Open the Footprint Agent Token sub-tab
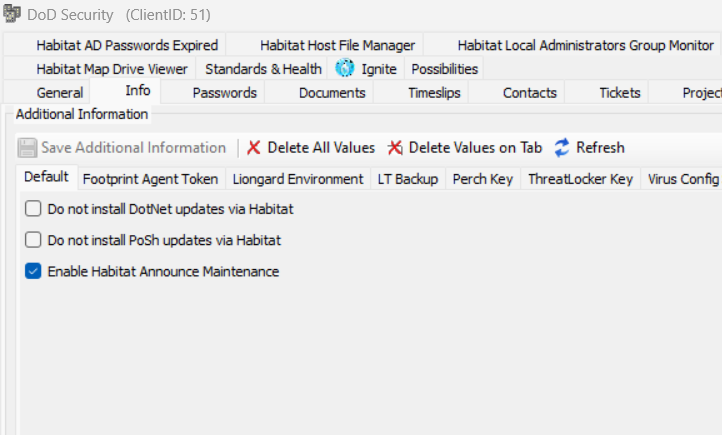Screen dimensions: 722x435 coord(149,179)
